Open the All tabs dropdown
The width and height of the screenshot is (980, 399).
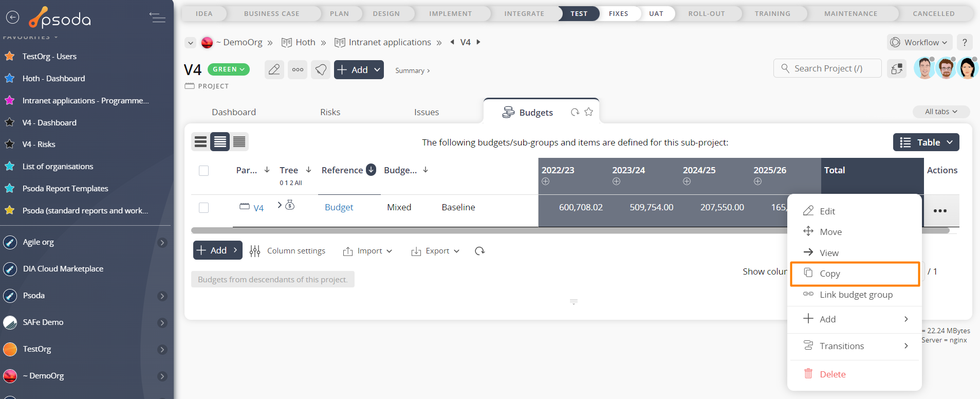pos(941,112)
